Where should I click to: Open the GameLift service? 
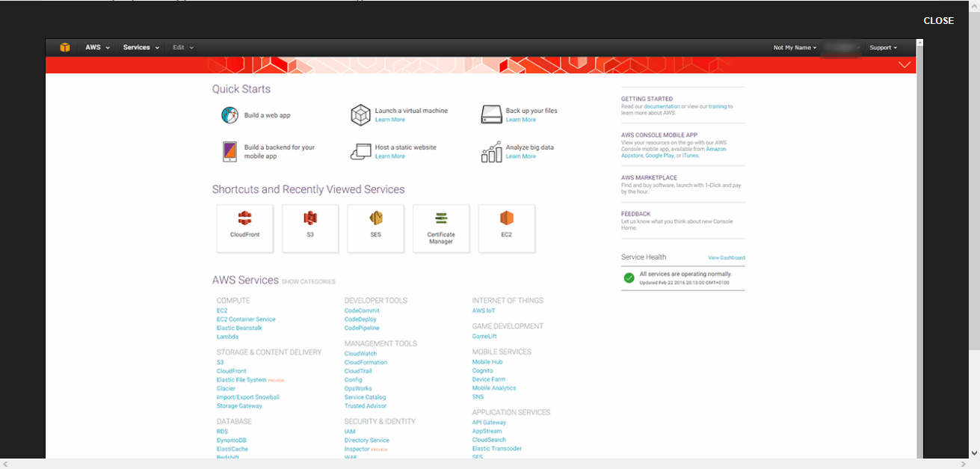(x=484, y=337)
